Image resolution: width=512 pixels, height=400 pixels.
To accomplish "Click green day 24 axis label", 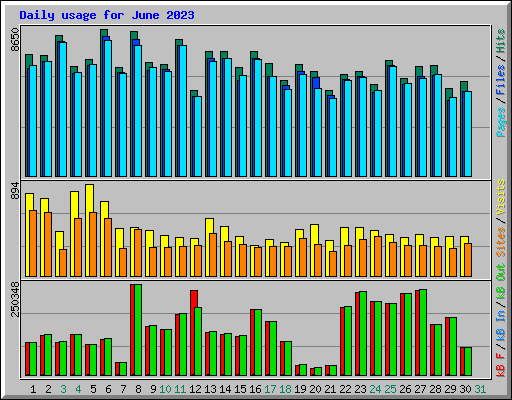I will pos(375,389).
